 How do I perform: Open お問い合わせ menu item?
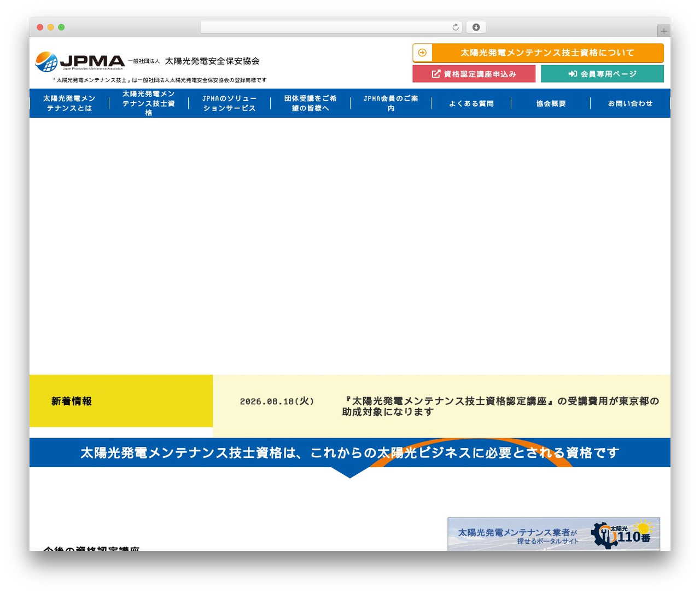point(631,103)
